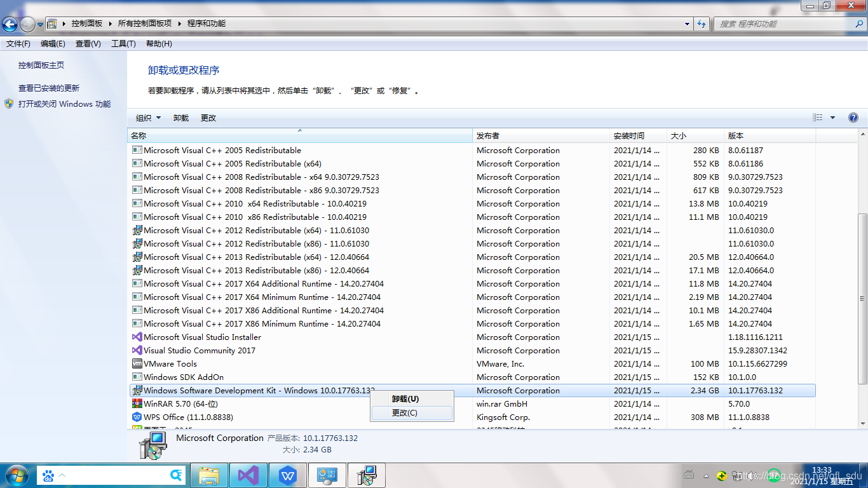Open the view options dropdown arrow
The height and width of the screenshot is (488, 868).
(832, 118)
